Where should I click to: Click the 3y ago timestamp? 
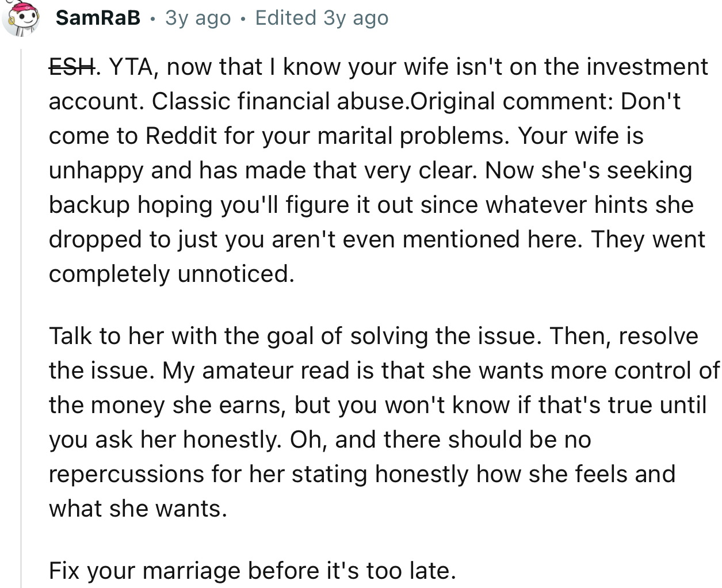197,18
